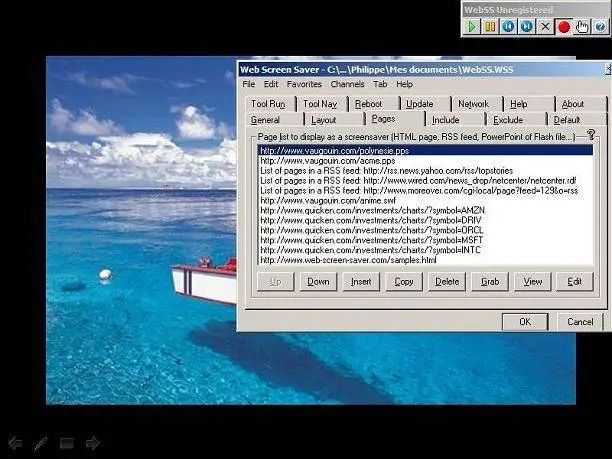Click the X stop icon in WebSS toolbar
Screen dimensions: 612x459
(545, 27)
